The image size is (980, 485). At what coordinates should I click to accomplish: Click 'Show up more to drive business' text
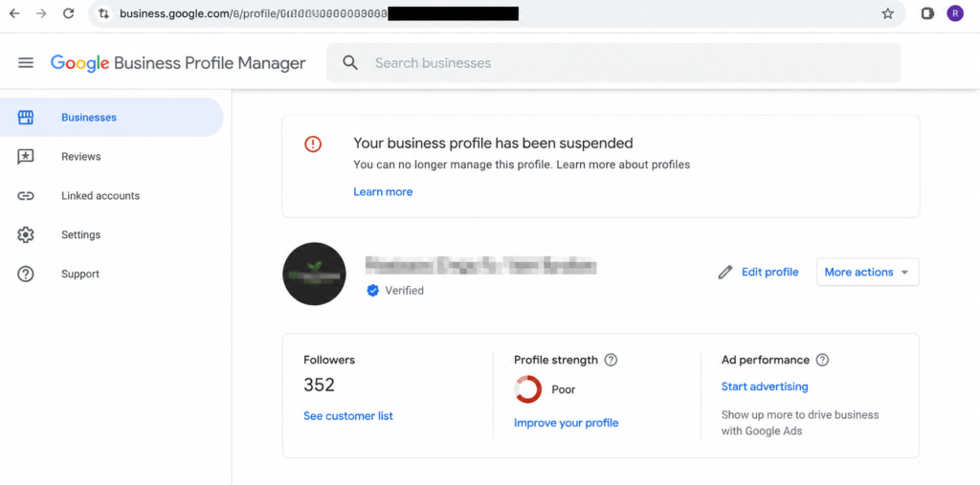tap(800, 423)
